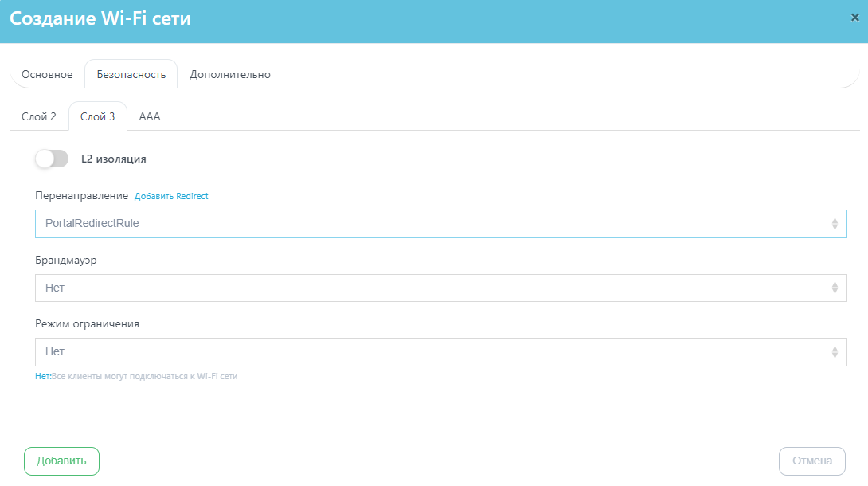
Task: Close the Wi-Fi network creation dialog
Action: [854, 18]
